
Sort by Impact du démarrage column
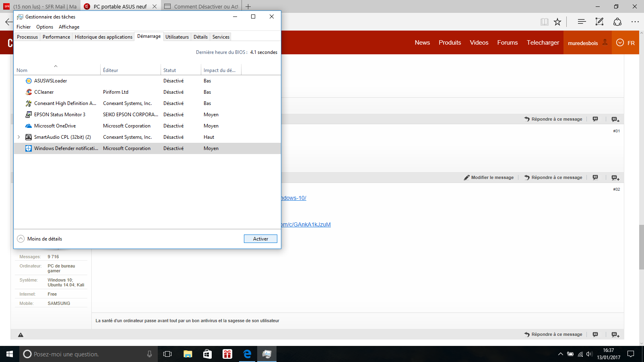(x=221, y=70)
